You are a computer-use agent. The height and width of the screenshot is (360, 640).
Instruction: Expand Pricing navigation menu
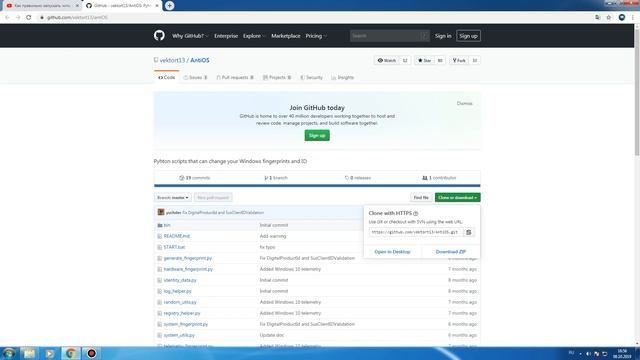coord(316,36)
